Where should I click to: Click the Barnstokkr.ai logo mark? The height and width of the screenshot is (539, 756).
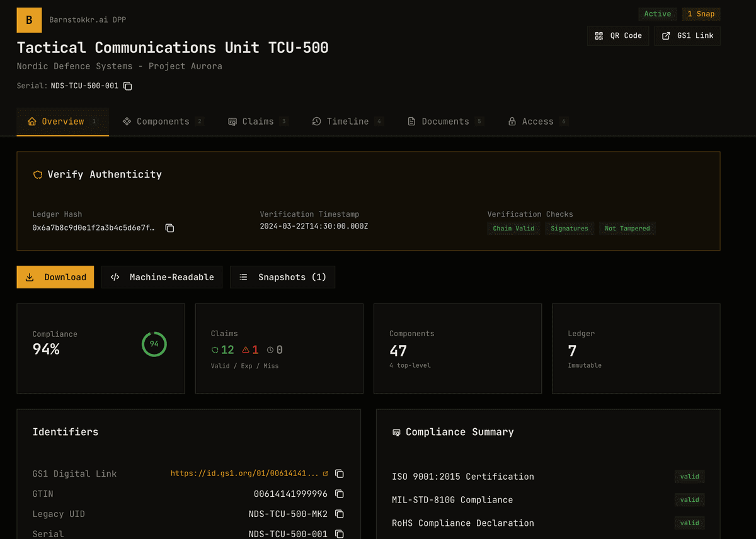(x=29, y=20)
